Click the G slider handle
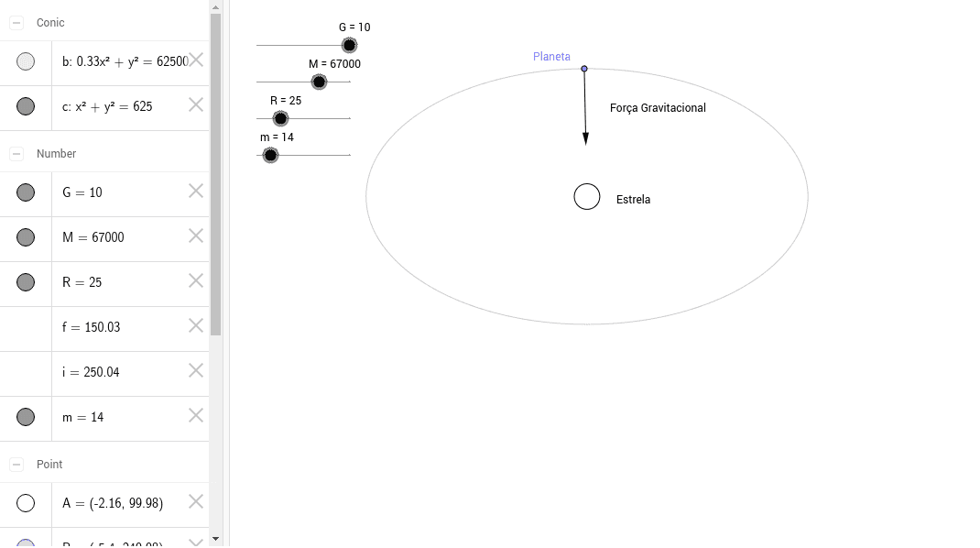The height and width of the screenshot is (548, 980). pos(349,45)
